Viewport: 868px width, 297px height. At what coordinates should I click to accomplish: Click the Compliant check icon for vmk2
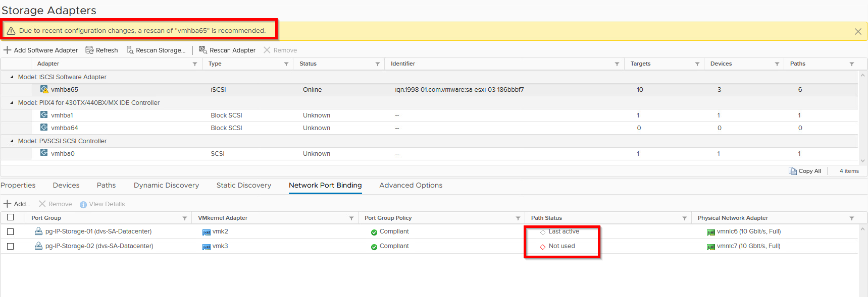374,232
